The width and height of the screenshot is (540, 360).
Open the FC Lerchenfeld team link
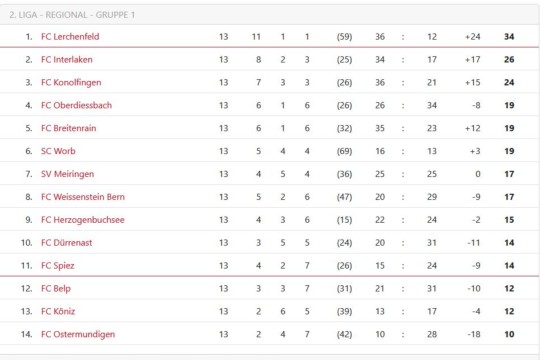click(x=70, y=37)
